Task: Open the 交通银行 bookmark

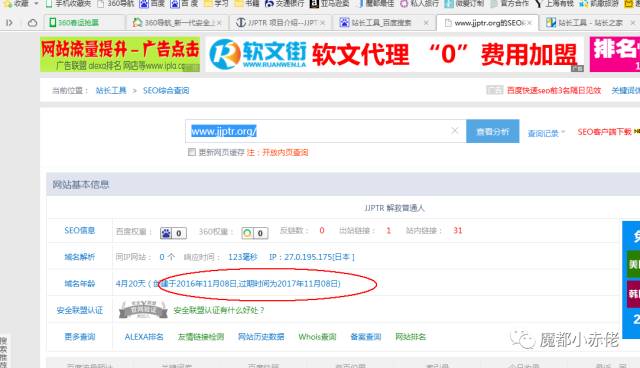Action: point(284,3)
